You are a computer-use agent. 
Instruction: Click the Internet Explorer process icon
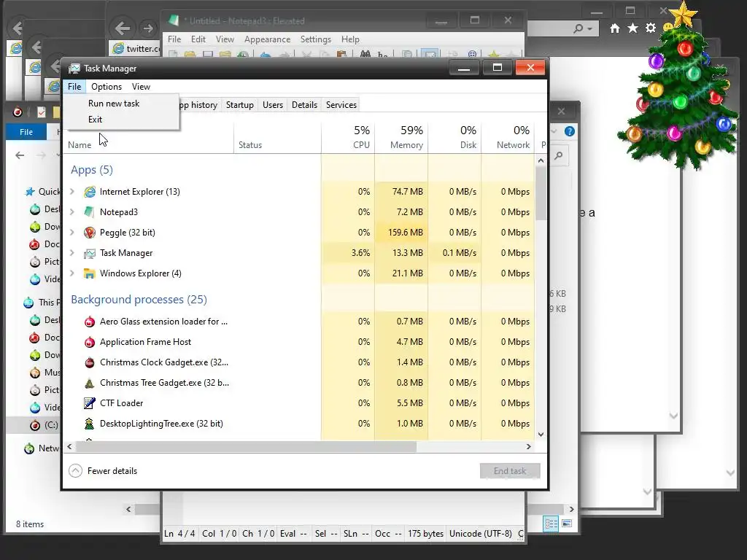pos(90,192)
